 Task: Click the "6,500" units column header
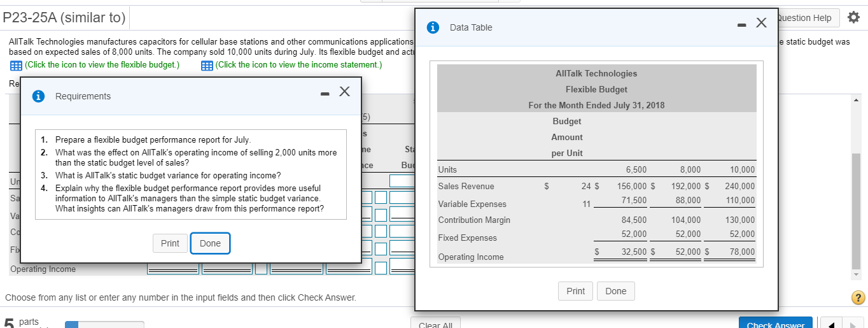click(636, 170)
